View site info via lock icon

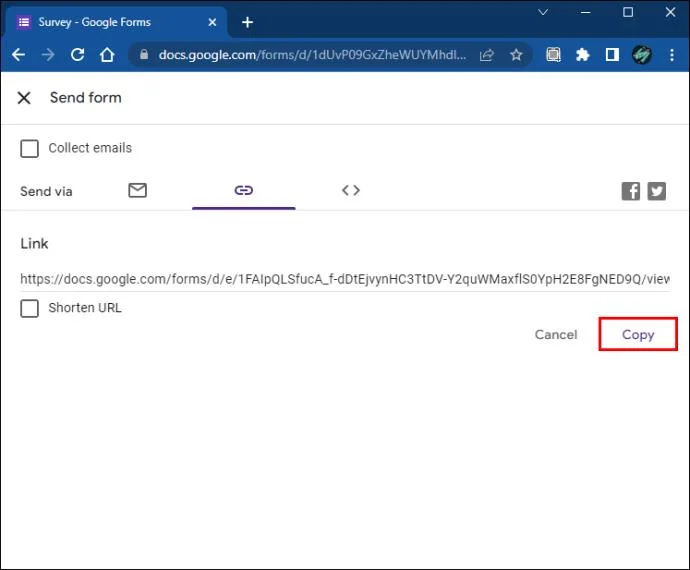(x=144, y=55)
